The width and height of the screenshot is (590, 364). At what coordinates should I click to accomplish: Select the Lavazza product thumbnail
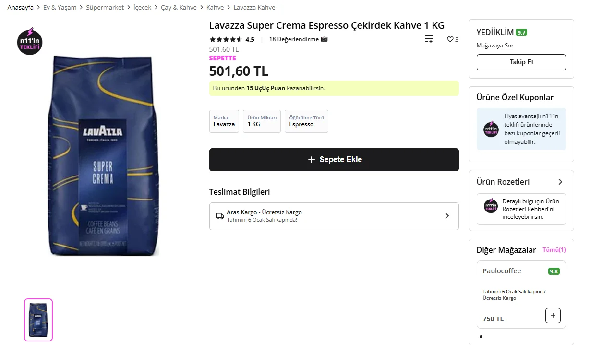pyautogui.click(x=38, y=320)
